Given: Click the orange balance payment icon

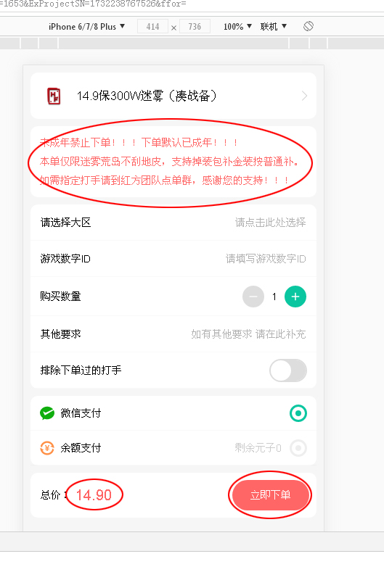Looking at the screenshot, I should 47,448.
